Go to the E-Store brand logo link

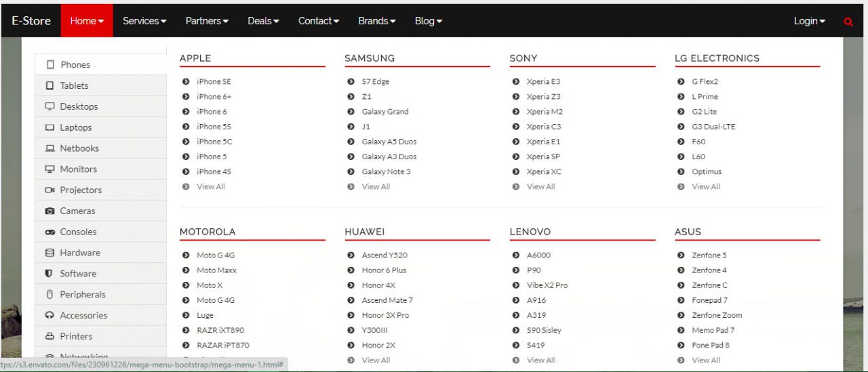click(31, 21)
